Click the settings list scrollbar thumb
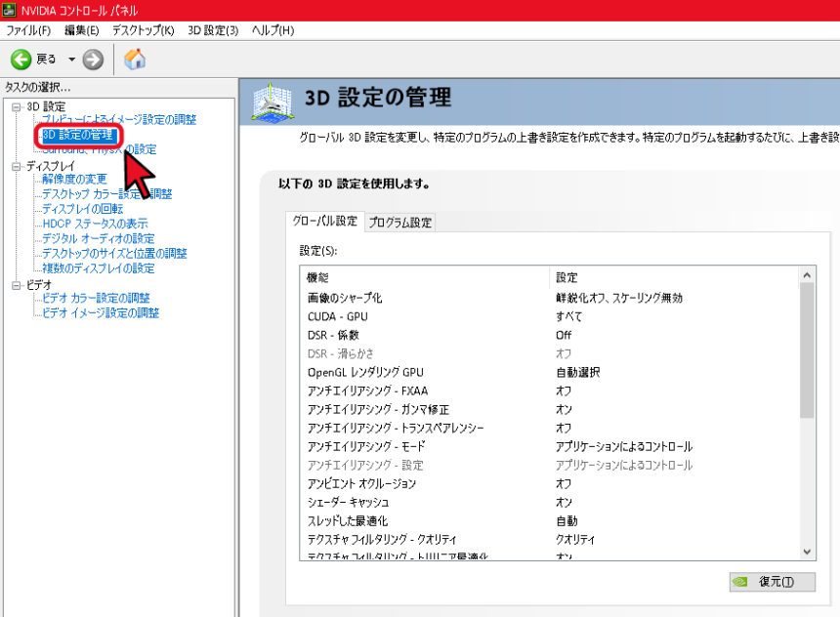The image size is (840, 617). pyautogui.click(x=807, y=350)
